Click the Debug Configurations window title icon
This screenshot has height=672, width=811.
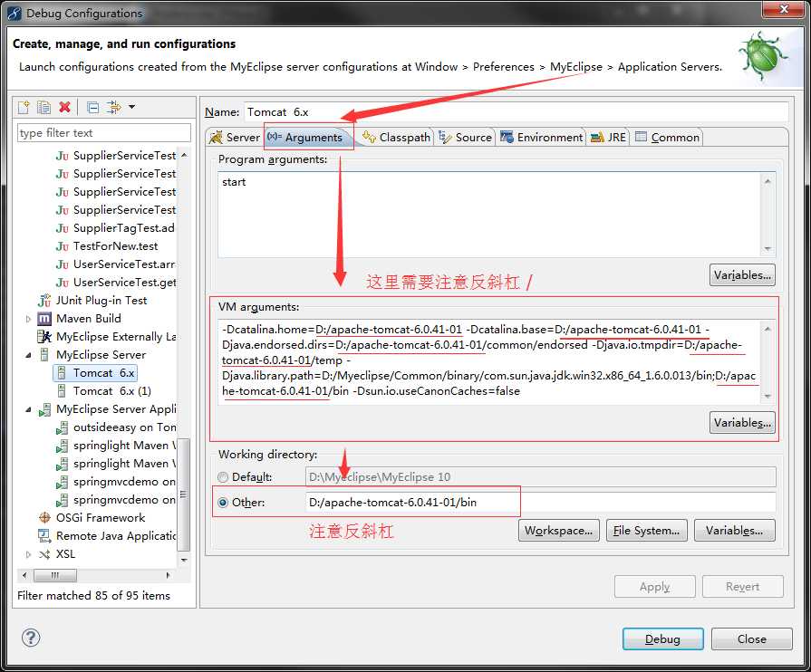pyautogui.click(x=14, y=13)
